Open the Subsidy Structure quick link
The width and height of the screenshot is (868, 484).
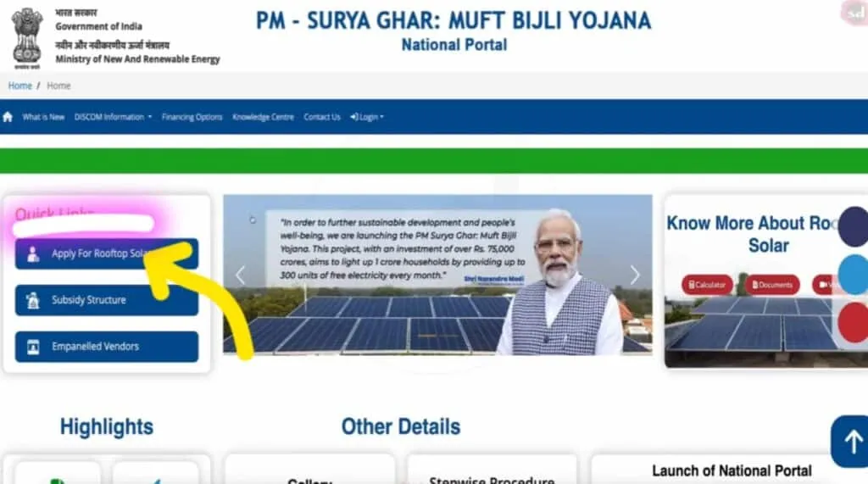106,300
